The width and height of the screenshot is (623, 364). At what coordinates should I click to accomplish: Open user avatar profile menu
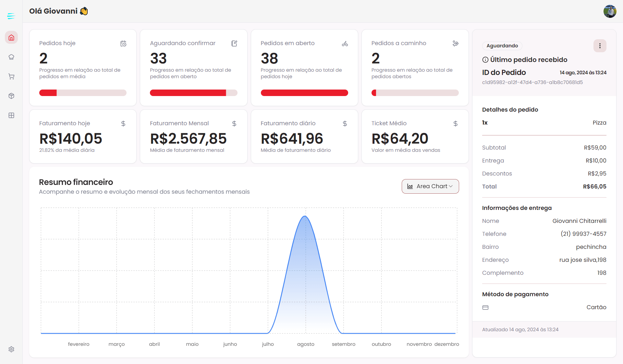tap(610, 11)
